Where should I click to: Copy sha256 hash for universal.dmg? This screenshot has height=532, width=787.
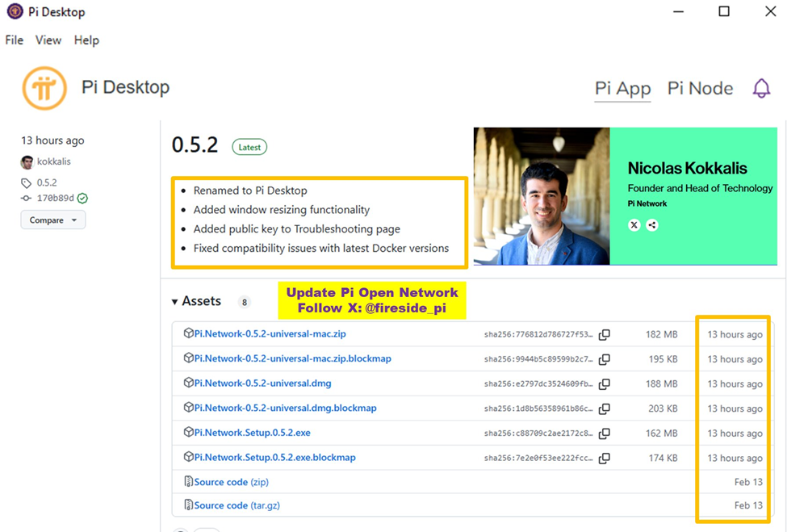point(604,384)
